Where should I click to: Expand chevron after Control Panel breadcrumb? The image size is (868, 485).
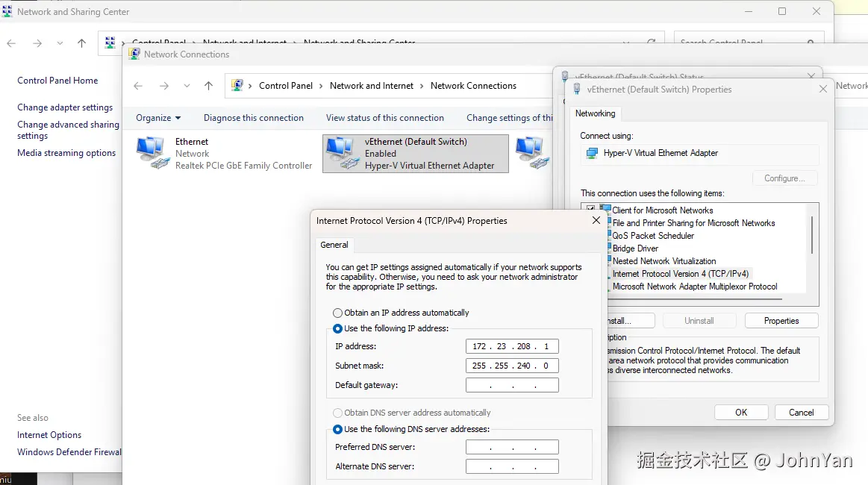pyautogui.click(x=321, y=86)
